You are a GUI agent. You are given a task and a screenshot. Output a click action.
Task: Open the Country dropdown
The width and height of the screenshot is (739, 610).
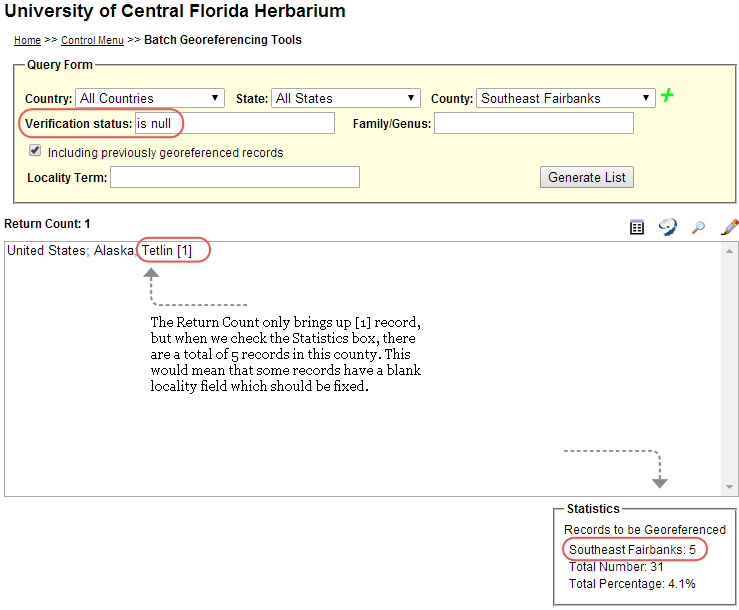(150, 98)
